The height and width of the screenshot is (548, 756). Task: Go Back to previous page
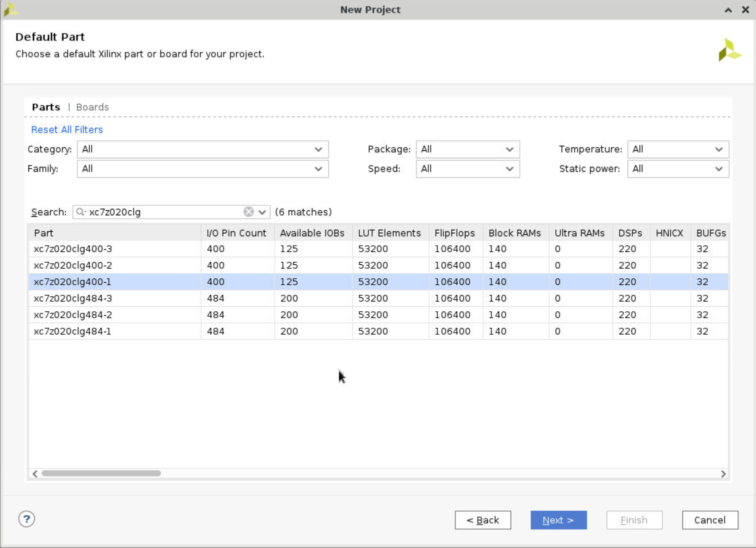coord(483,520)
